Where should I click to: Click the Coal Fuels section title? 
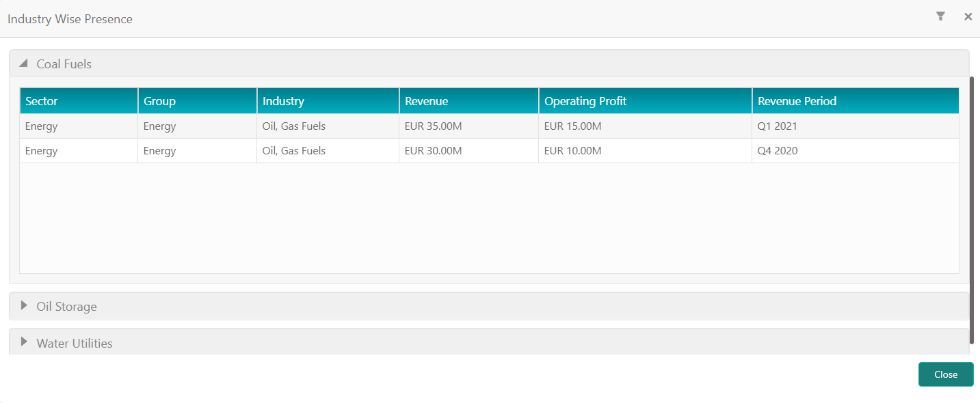coord(64,64)
